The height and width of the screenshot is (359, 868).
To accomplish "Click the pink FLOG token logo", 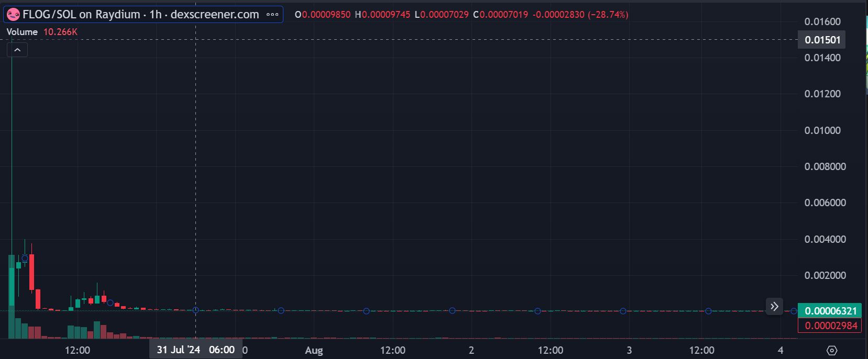I will (x=13, y=15).
